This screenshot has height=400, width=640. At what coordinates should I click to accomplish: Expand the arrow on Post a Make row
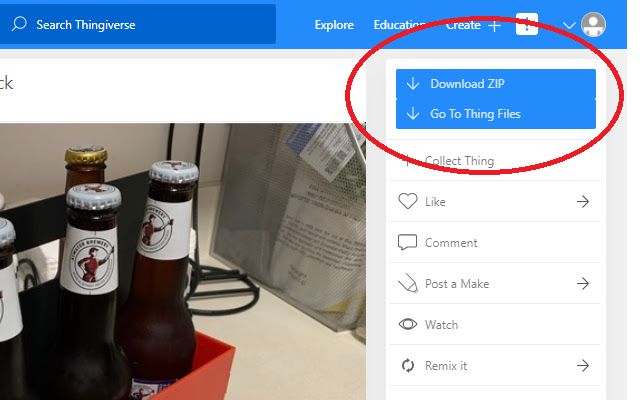coord(582,284)
